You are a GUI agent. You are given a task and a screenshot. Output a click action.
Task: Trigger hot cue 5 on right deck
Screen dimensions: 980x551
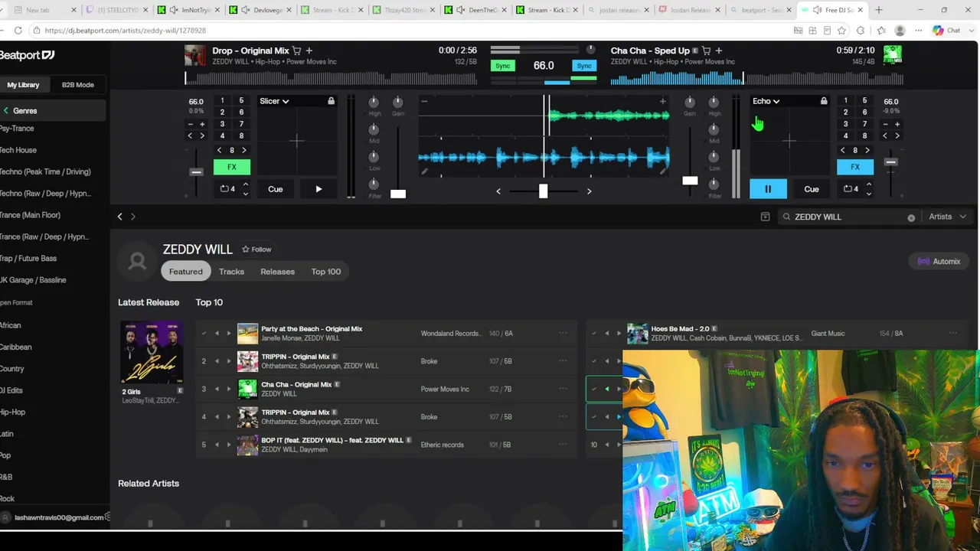864,101
